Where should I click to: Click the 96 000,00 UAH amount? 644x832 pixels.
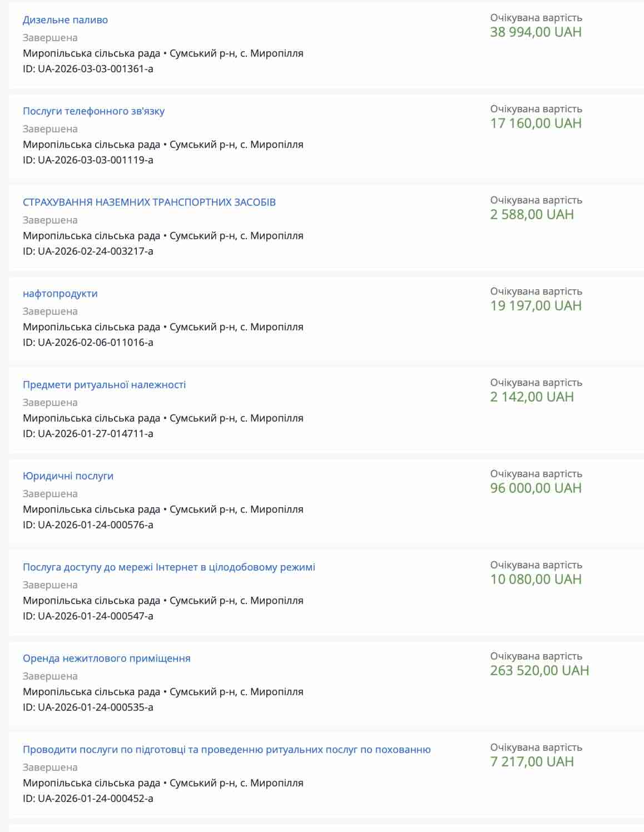point(536,488)
